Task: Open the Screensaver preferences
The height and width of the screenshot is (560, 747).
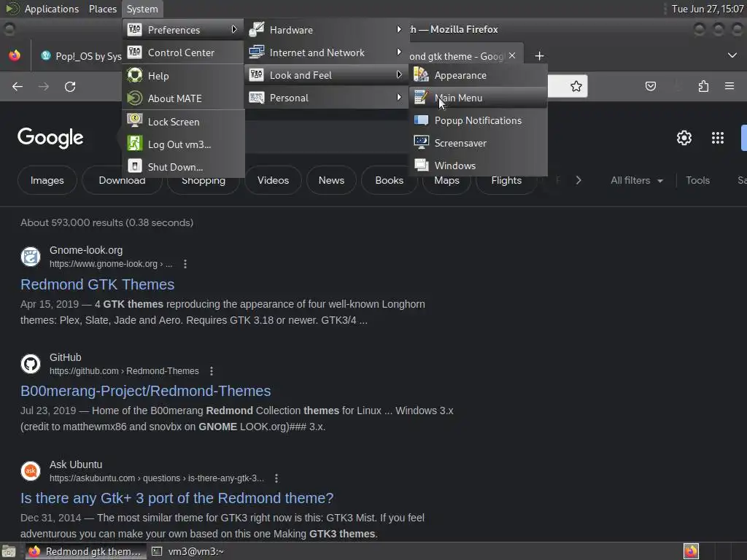Action: coord(478,143)
